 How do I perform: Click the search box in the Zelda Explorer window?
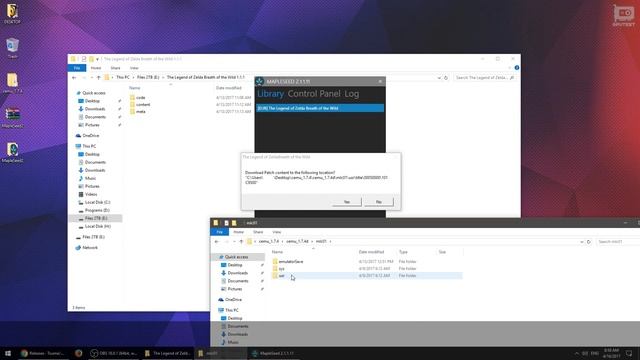484,78
